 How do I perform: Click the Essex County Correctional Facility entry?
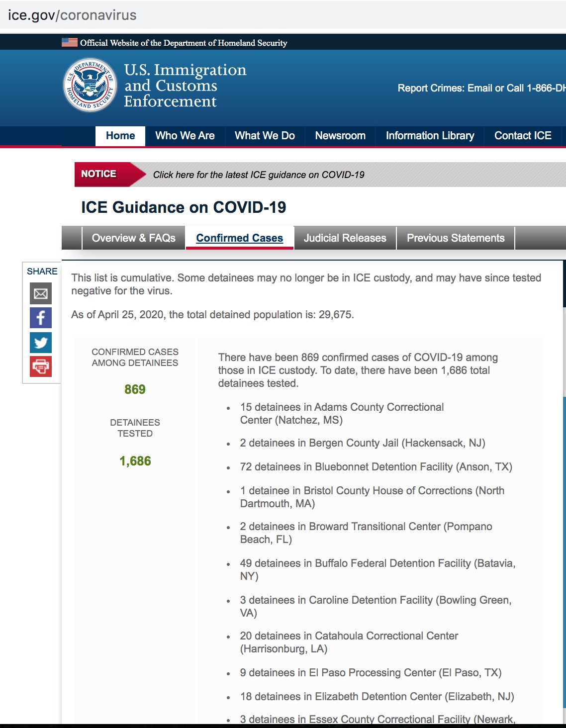tap(377, 719)
